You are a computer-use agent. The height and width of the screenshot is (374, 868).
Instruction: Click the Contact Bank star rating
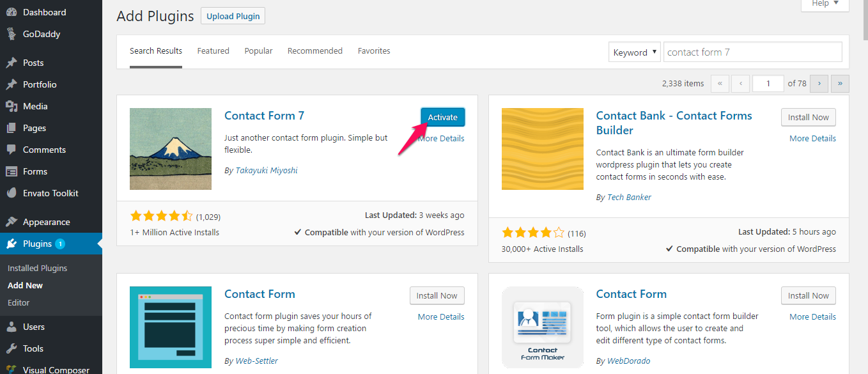533,233
